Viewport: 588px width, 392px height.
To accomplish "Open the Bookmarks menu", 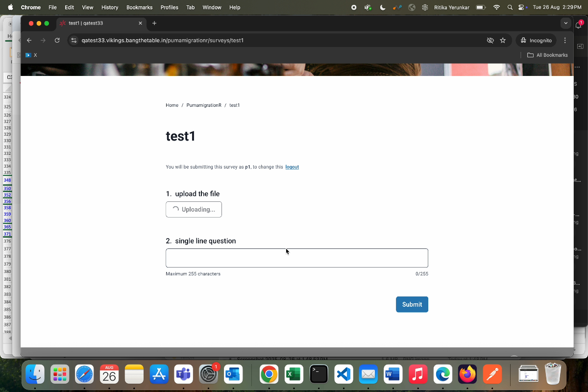I will pyautogui.click(x=139, y=7).
